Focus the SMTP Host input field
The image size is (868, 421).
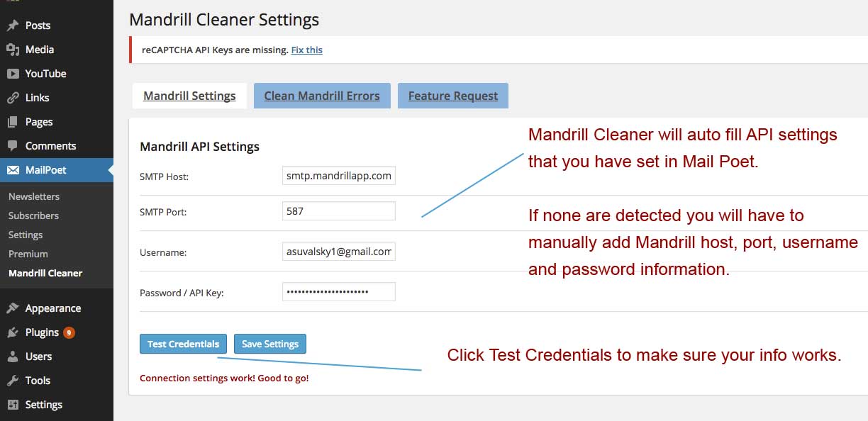[338, 175]
